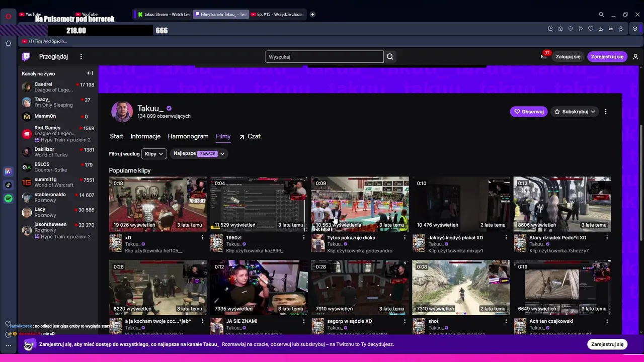644x362 pixels.
Task: Switch to Ep. #15 YouTube browser tab
Action: click(276, 15)
